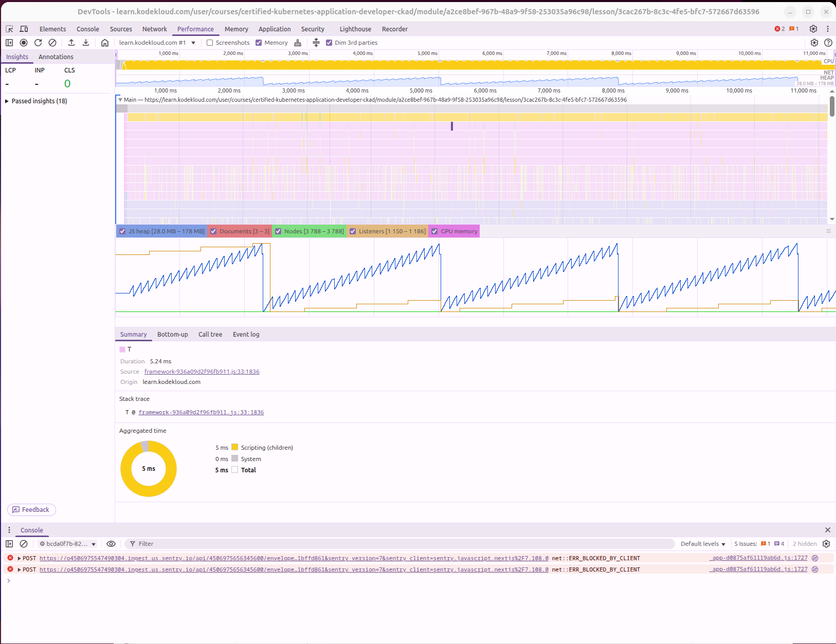The width and height of the screenshot is (836, 644).
Task: Toggle JS heap counter checkbox
Action: coord(122,231)
